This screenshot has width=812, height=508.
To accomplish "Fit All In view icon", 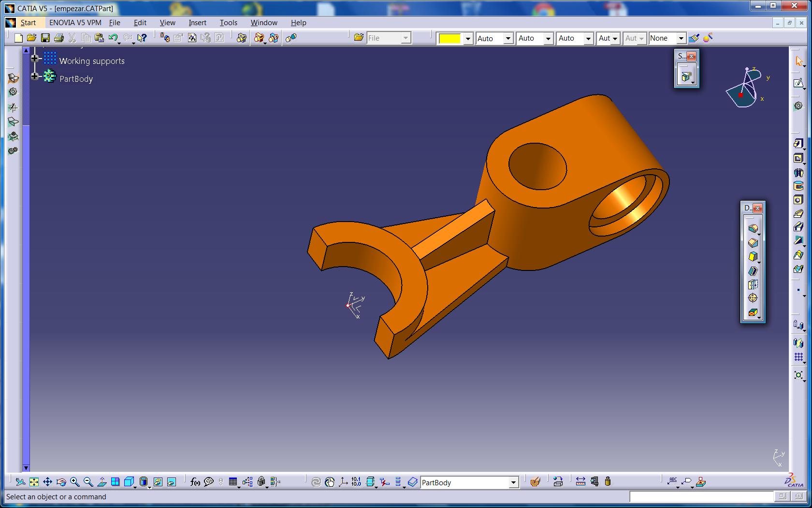I will click(34, 482).
